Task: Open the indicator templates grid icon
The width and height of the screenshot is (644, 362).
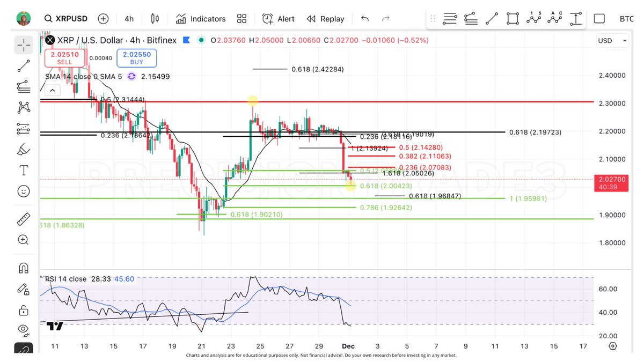Action: pos(242,19)
